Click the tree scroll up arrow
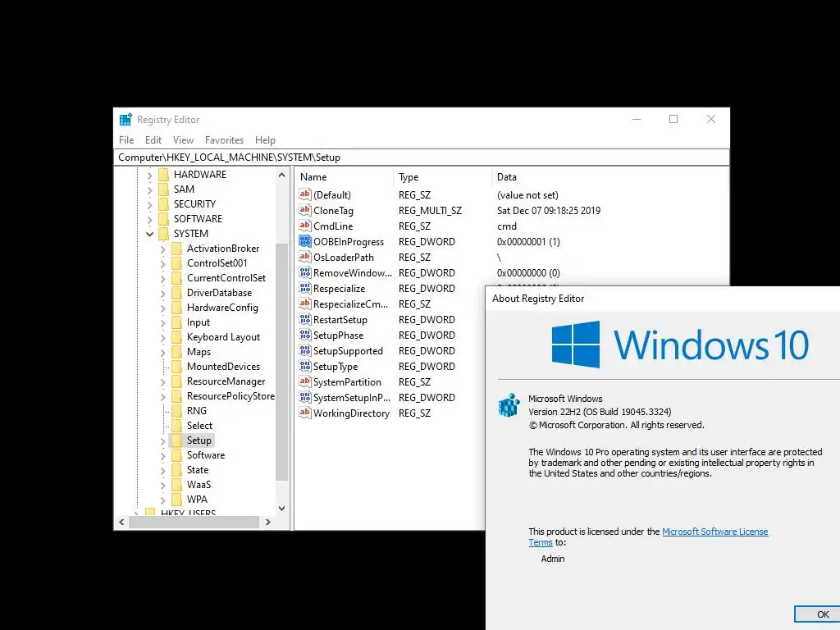This screenshot has height=630, width=840. tap(282, 175)
